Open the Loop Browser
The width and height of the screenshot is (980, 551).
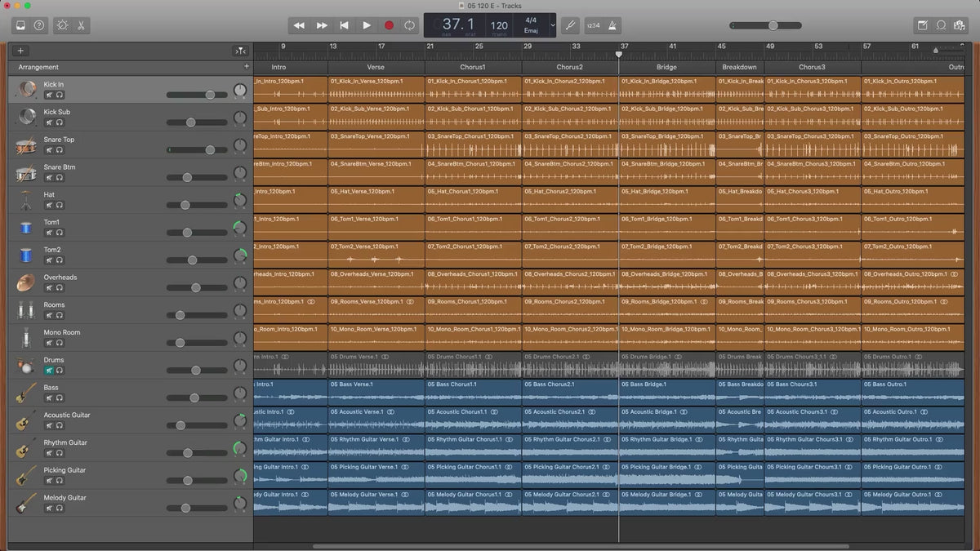tap(941, 25)
